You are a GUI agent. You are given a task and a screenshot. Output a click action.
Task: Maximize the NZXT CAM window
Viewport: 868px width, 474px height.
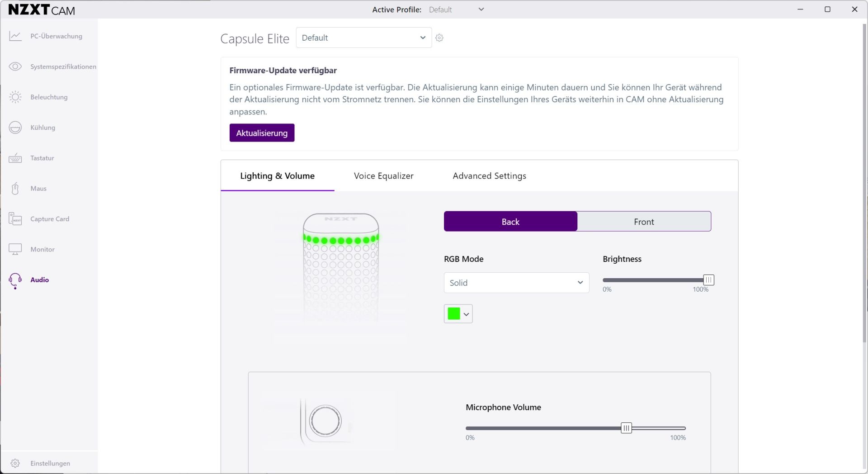tap(827, 9)
